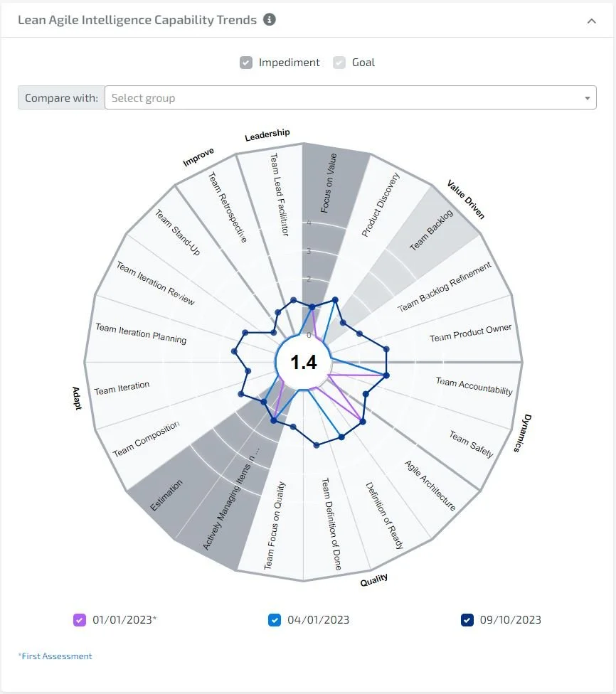Toggle the 04/01/2023 assessment checkbox
616x694 pixels.
click(274, 619)
